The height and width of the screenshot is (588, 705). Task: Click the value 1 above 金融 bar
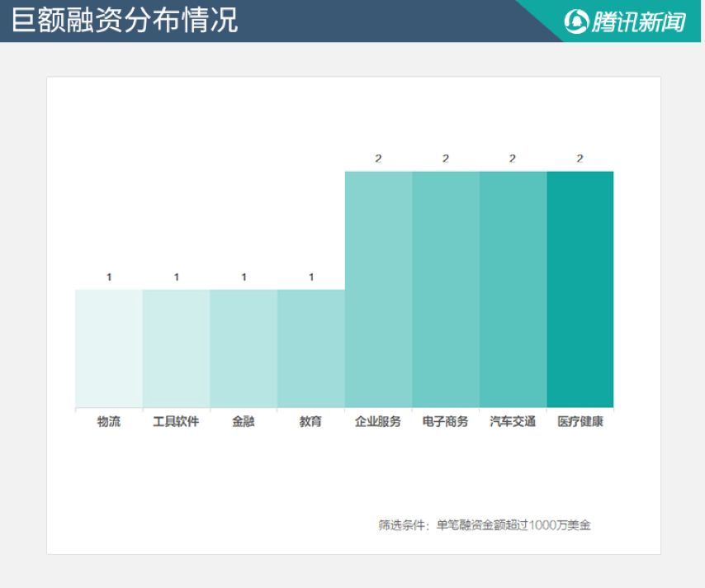(x=244, y=277)
